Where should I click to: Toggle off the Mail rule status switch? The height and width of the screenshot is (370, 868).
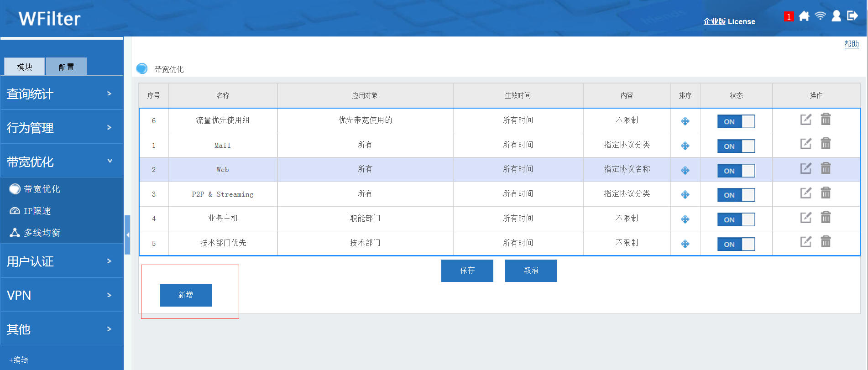736,146
